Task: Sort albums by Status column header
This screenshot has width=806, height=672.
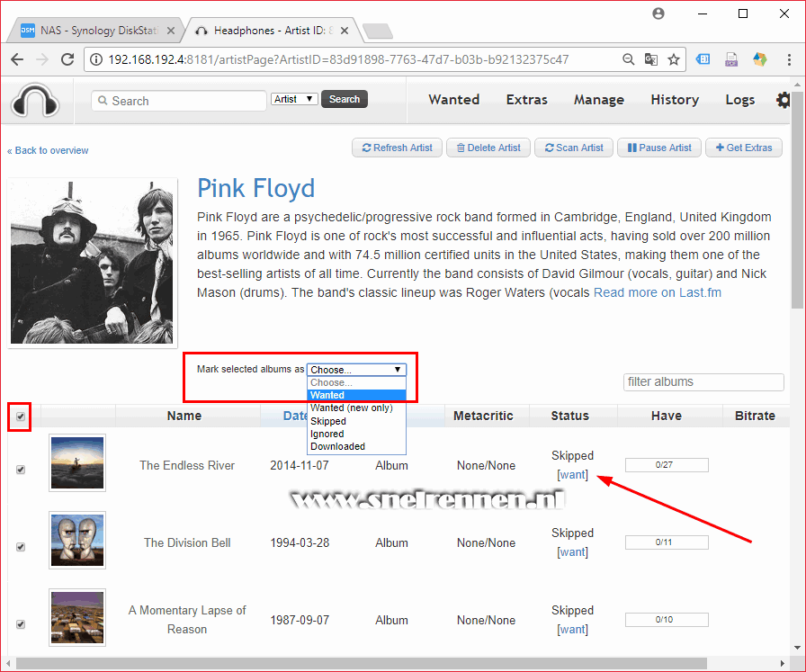Action: [x=569, y=416]
